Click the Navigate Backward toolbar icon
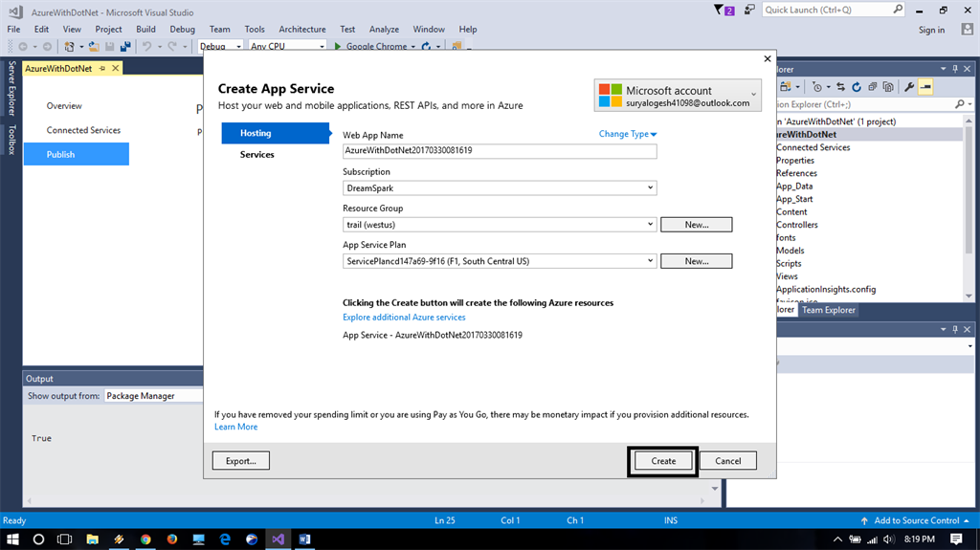The width and height of the screenshot is (980, 550). (x=23, y=46)
